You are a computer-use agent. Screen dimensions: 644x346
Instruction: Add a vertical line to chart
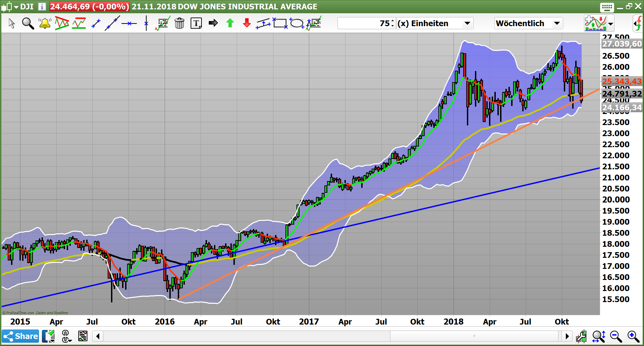tap(146, 23)
